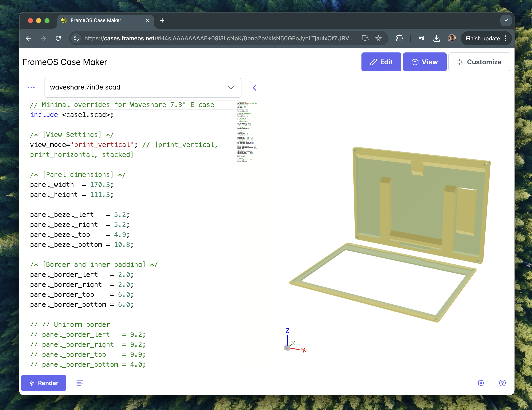Expand the tab search dropdown arrow
532x410 pixels.
point(506,20)
